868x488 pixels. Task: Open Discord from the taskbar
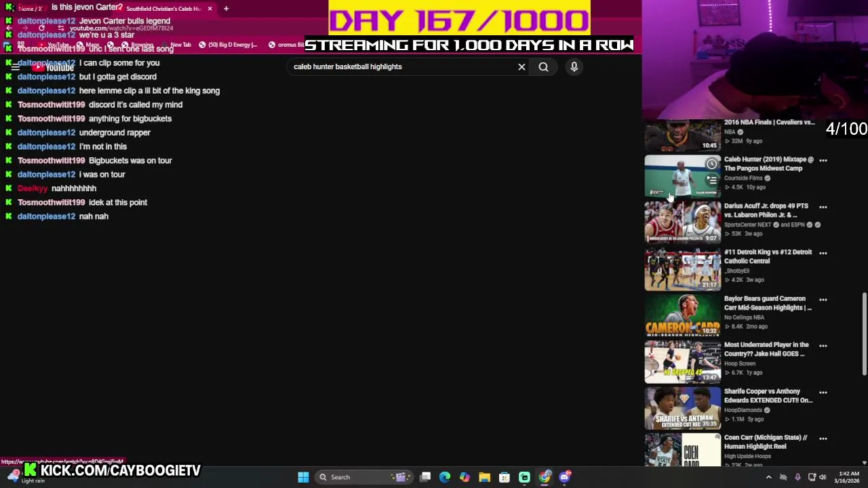click(564, 477)
